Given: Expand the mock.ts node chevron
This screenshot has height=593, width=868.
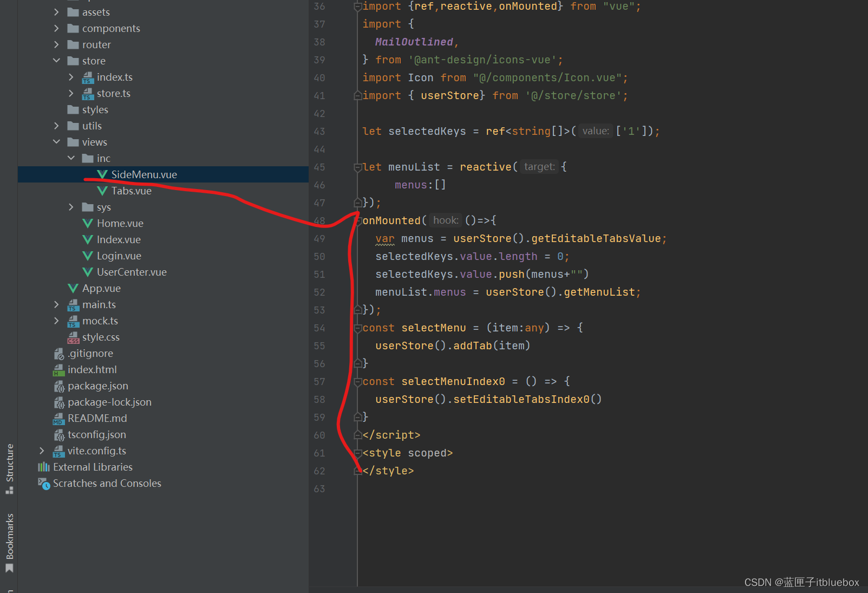Looking at the screenshot, I should pyautogui.click(x=56, y=321).
